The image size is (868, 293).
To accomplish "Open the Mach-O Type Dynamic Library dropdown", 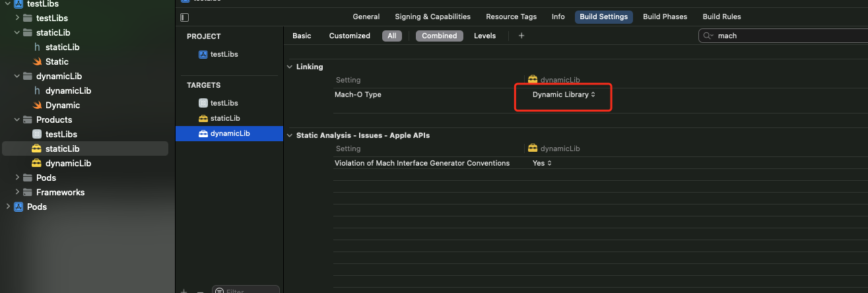I will tap(564, 94).
